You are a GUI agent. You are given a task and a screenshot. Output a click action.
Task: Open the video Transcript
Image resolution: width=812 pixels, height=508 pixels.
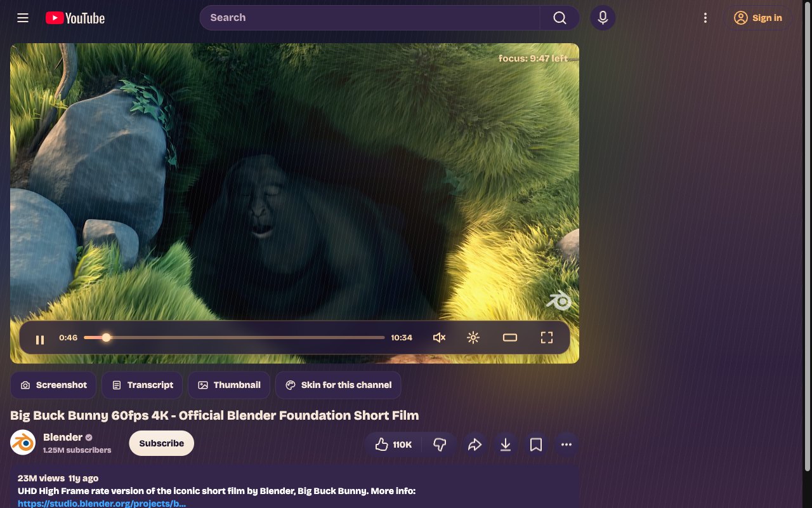click(x=142, y=385)
